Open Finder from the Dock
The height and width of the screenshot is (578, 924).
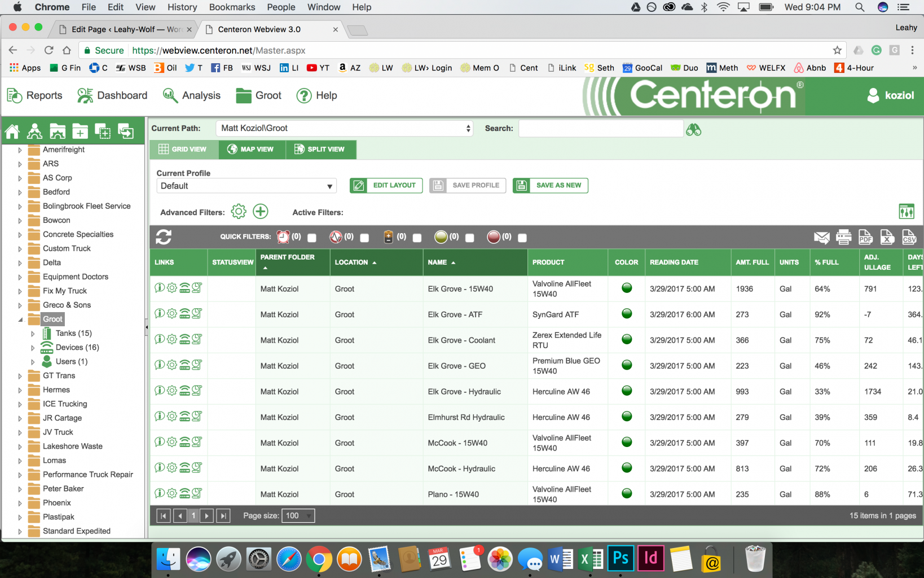(168, 559)
